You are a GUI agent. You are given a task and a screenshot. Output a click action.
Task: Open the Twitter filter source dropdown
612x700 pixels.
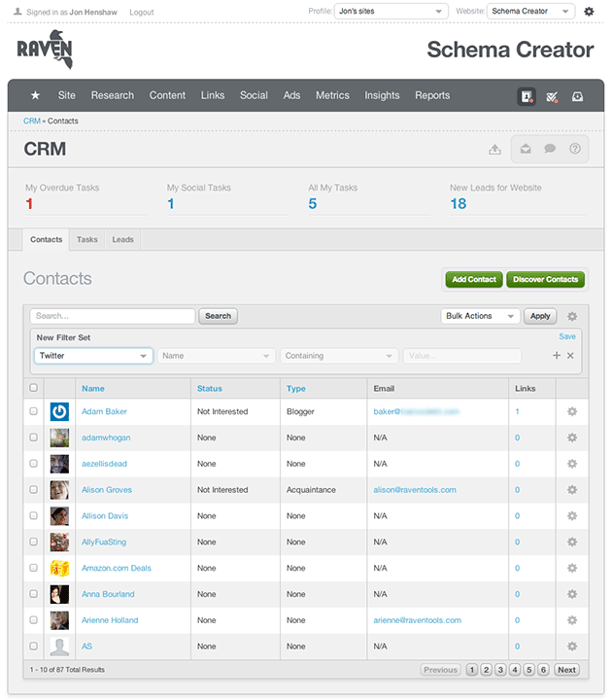93,356
